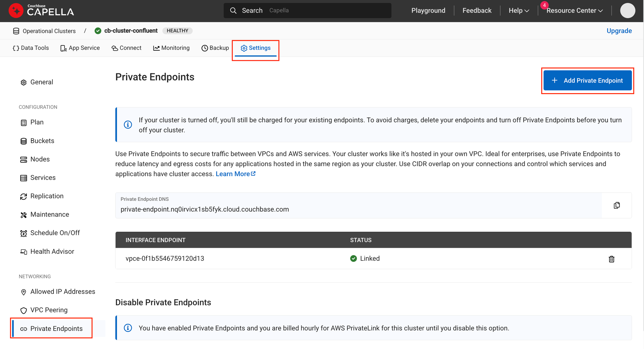The height and width of the screenshot is (349, 644).
Task: Open the Data Tools tab
Action: (x=31, y=48)
